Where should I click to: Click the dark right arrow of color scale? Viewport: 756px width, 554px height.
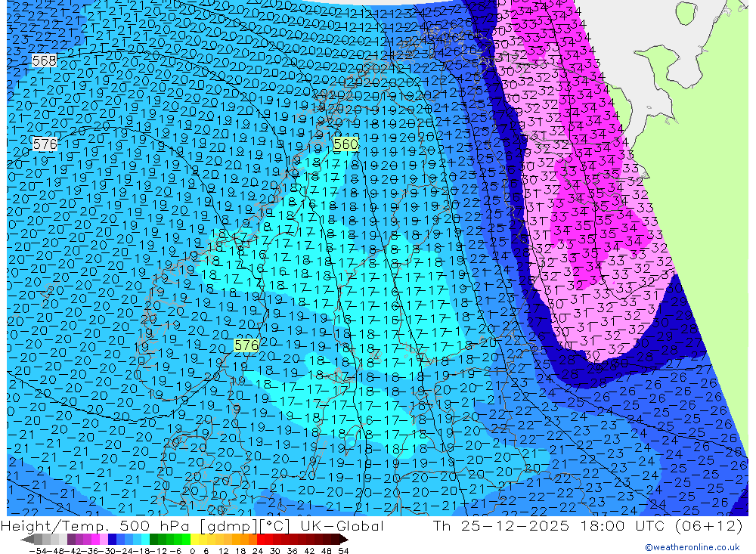(344, 540)
